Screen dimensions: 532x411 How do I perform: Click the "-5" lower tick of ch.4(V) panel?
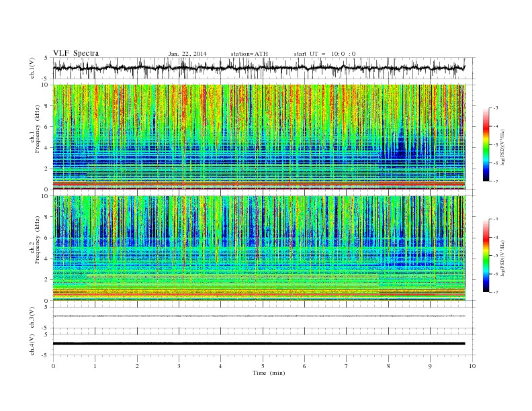point(46,355)
